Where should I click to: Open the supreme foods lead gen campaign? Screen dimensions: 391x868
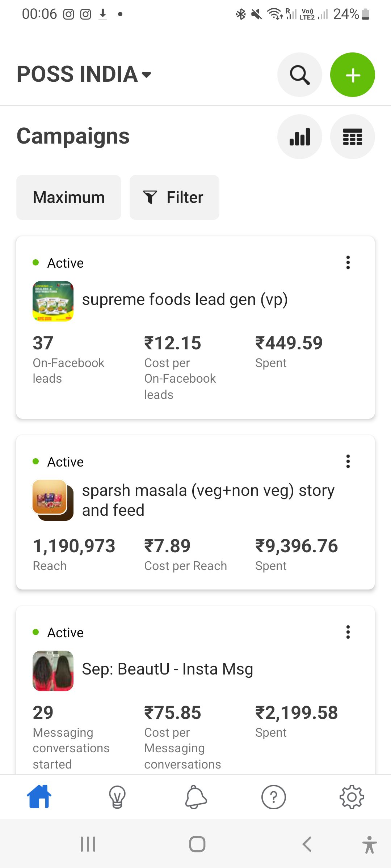coord(185,300)
